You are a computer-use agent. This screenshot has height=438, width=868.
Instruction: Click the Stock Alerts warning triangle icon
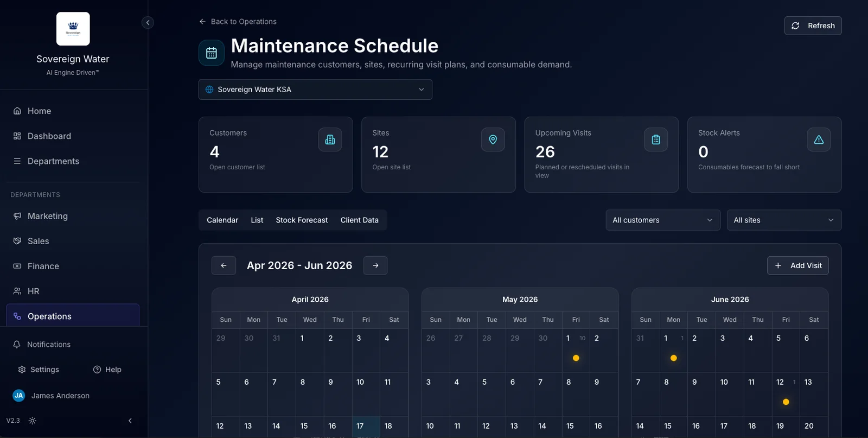coord(819,139)
